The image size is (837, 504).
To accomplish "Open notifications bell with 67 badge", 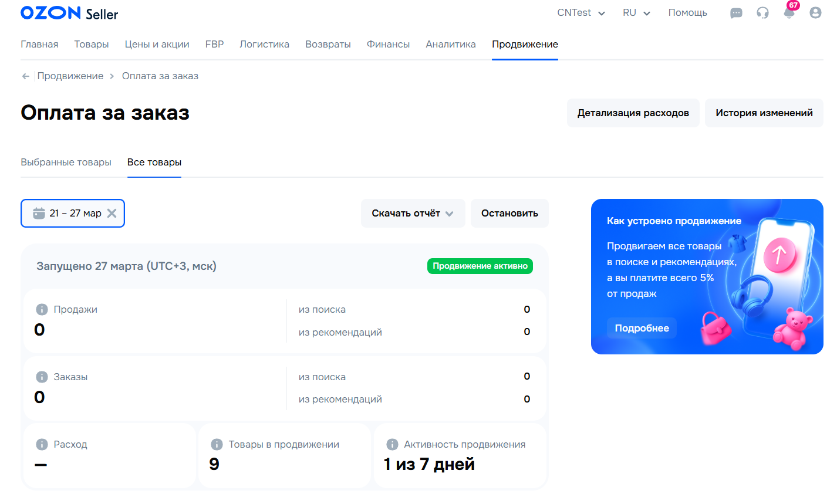I will point(789,12).
